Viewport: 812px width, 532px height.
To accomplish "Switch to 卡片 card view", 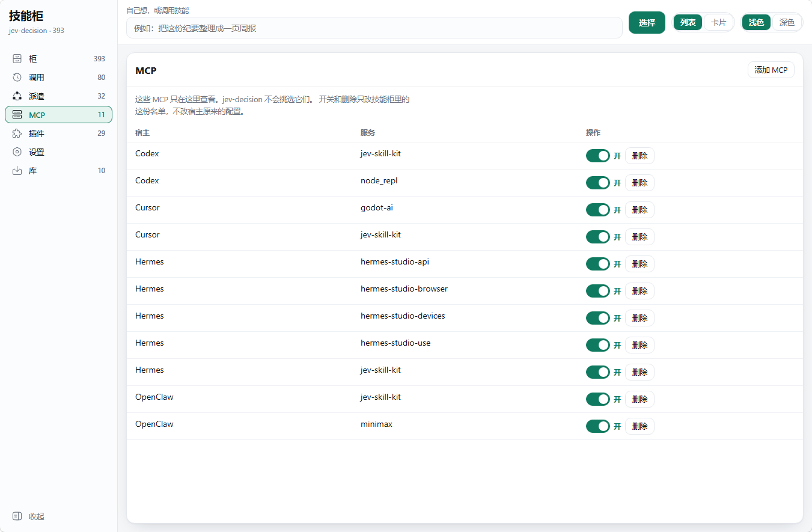I will click(718, 22).
